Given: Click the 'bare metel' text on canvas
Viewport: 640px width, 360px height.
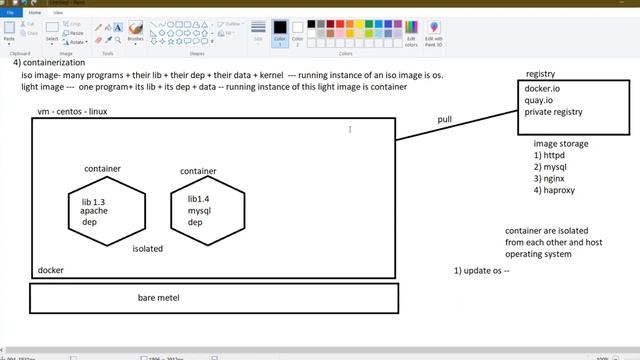Looking at the screenshot, I should click(x=158, y=298).
